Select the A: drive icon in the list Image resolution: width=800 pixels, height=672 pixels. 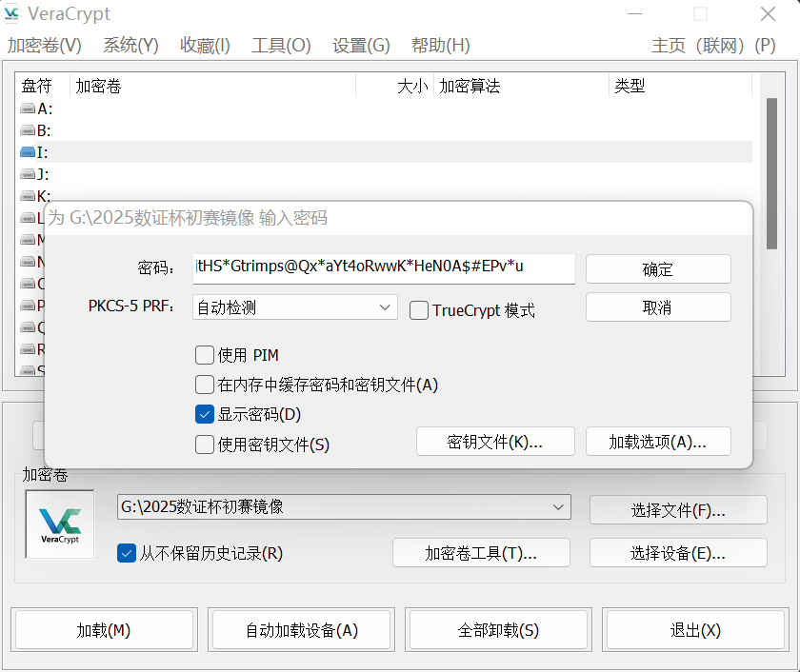(x=28, y=109)
